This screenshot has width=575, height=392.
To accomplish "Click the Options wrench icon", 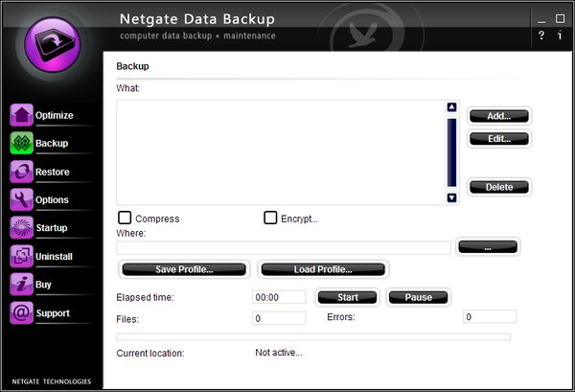I will click(x=22, y=200).
